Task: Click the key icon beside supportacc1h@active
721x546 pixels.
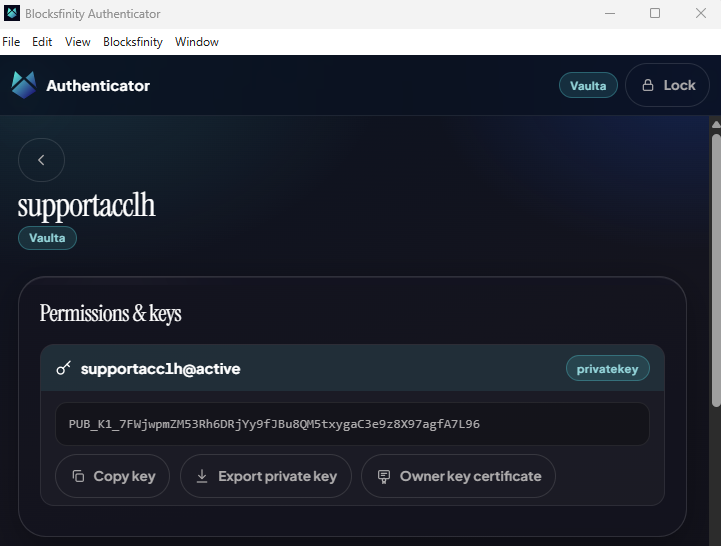Action: pos(63,368)
